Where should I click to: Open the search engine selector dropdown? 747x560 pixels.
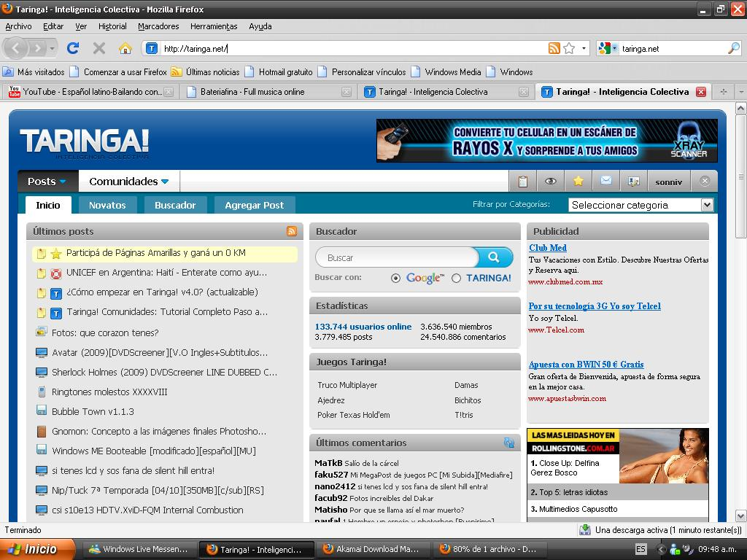point(608,48)
